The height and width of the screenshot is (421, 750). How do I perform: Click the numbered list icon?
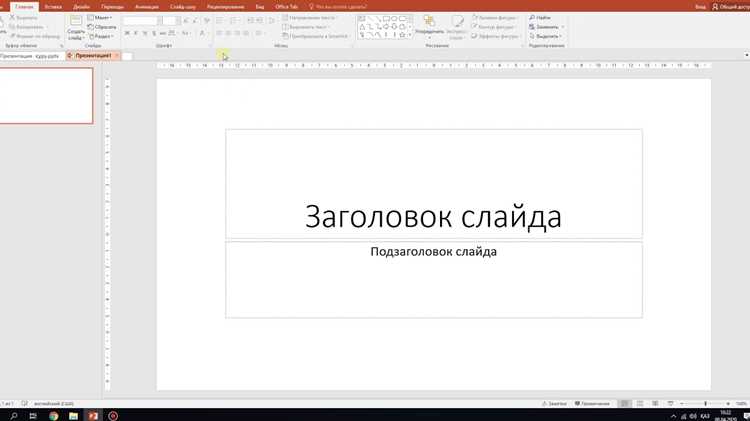coord(234,21)
